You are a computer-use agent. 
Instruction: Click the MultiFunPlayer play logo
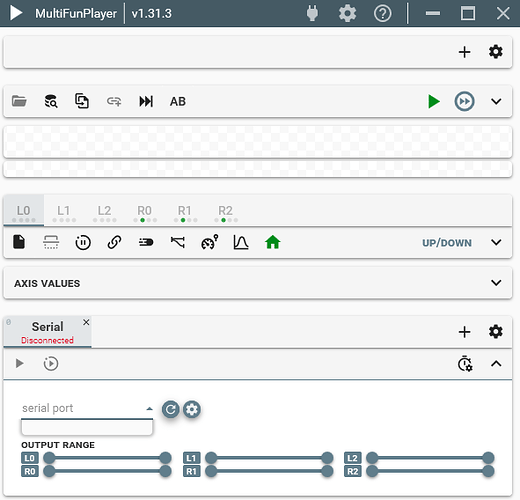[x=16, y=13]
